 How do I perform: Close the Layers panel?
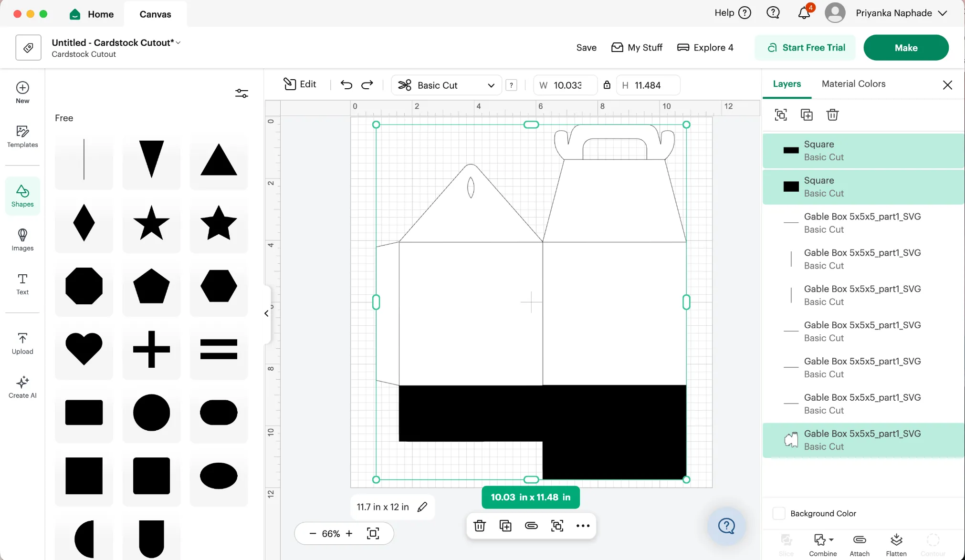tap(947, 85)
